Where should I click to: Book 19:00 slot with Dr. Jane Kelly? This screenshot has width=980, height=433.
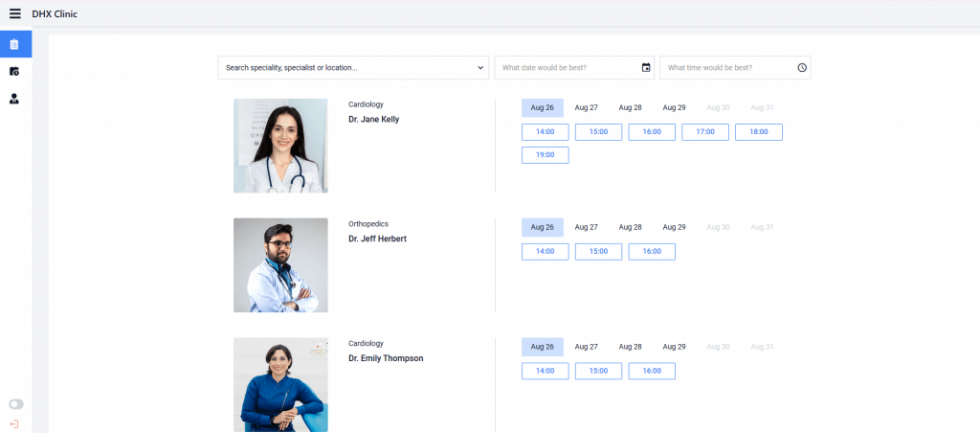coord(545,155)
